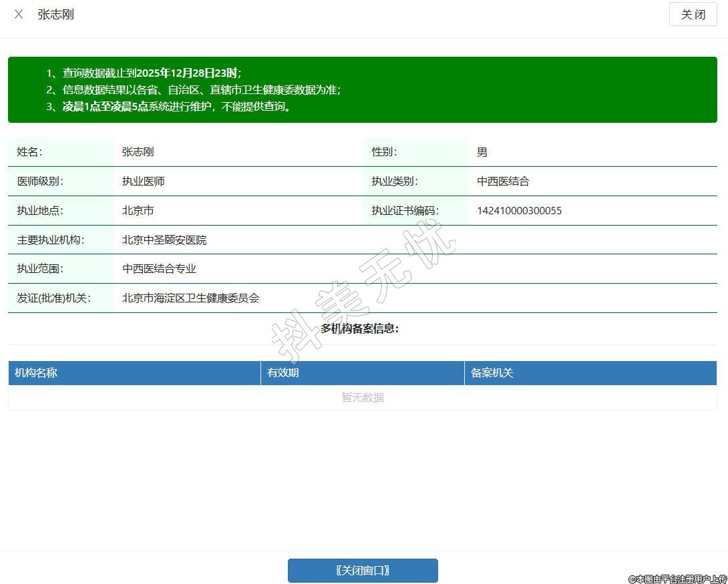The width and height of the screenshot is (728, 584).
Task: Click the 暂无数据 empty table row
Action: tap(363, 398)
